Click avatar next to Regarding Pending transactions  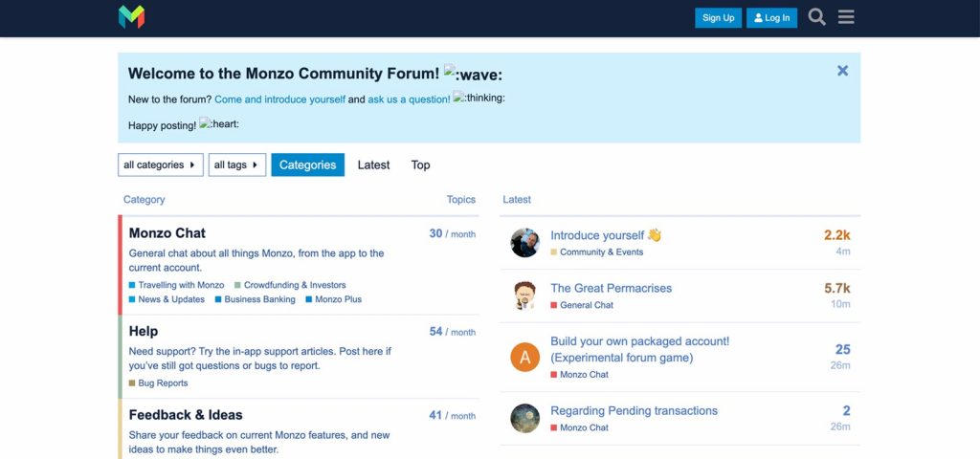click(524, 418)
